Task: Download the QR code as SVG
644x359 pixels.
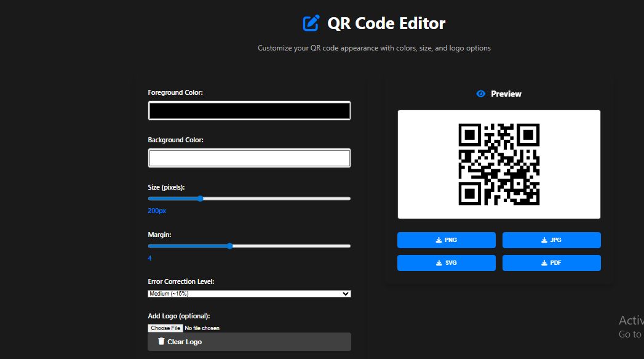Action: click(447, 263)
